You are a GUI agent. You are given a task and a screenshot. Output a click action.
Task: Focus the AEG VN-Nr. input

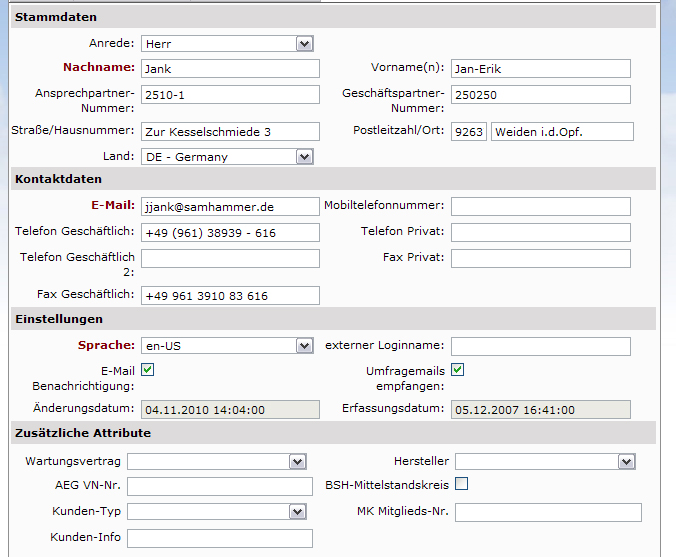(220, 486)
